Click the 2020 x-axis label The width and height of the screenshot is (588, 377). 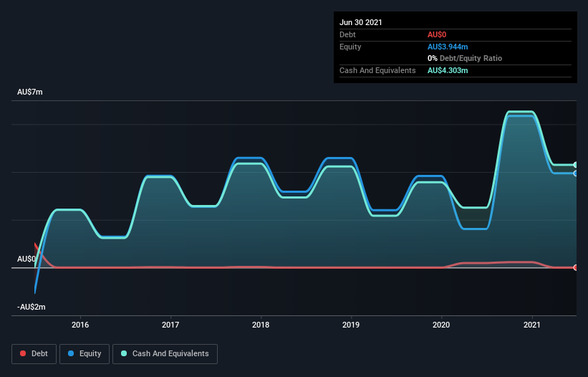(441, 325)
